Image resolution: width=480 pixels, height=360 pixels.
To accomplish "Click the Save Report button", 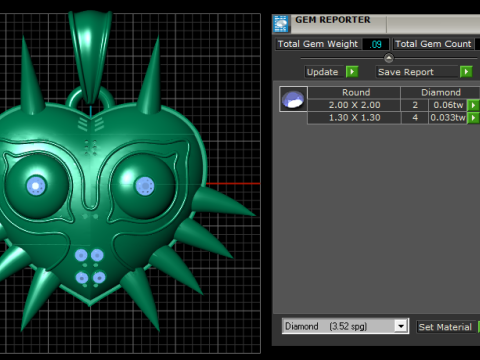I will tap(418, 72).
